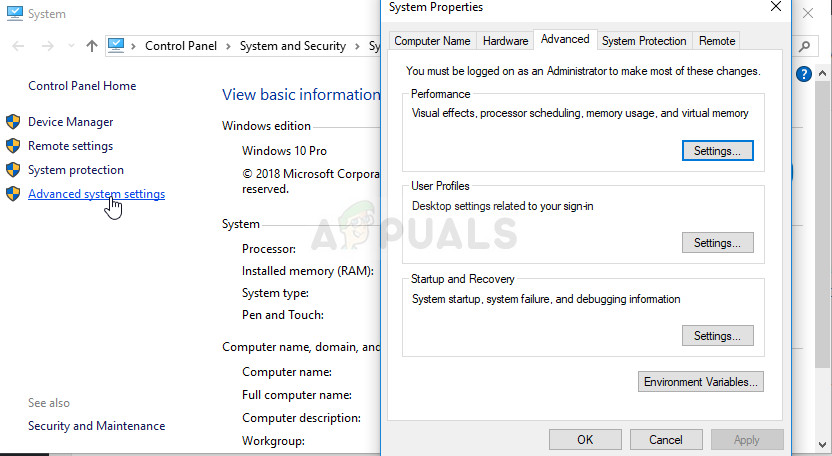
Task: Close System Properties dialog with X
Action: coord(776,7)
